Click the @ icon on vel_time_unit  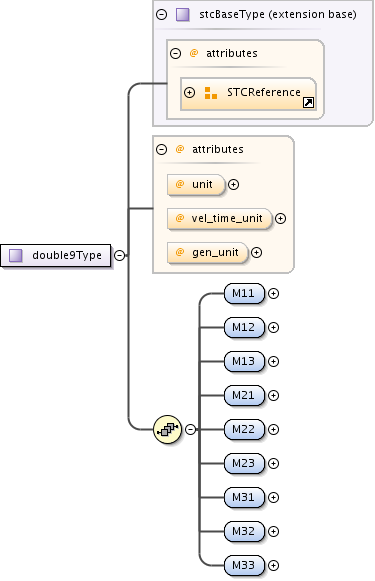pos(179,218)
